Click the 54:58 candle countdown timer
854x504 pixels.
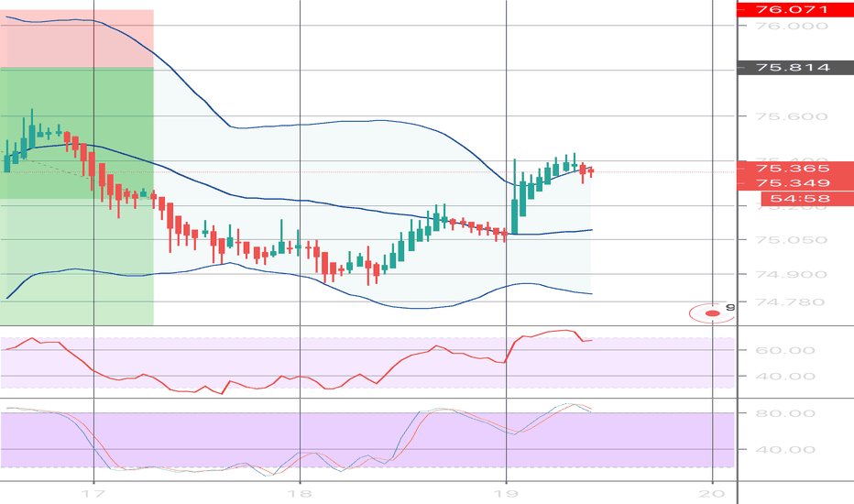(x=794, y=199)
